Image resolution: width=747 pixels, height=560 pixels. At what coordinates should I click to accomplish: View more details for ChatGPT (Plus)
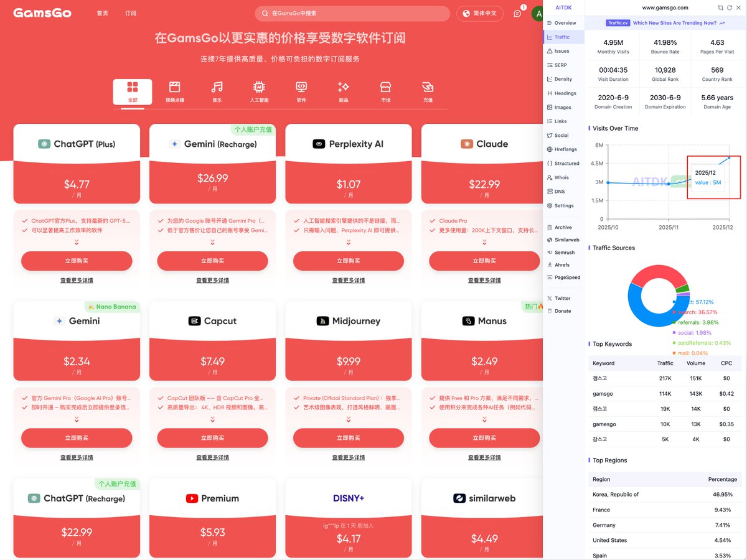(77, 281)
